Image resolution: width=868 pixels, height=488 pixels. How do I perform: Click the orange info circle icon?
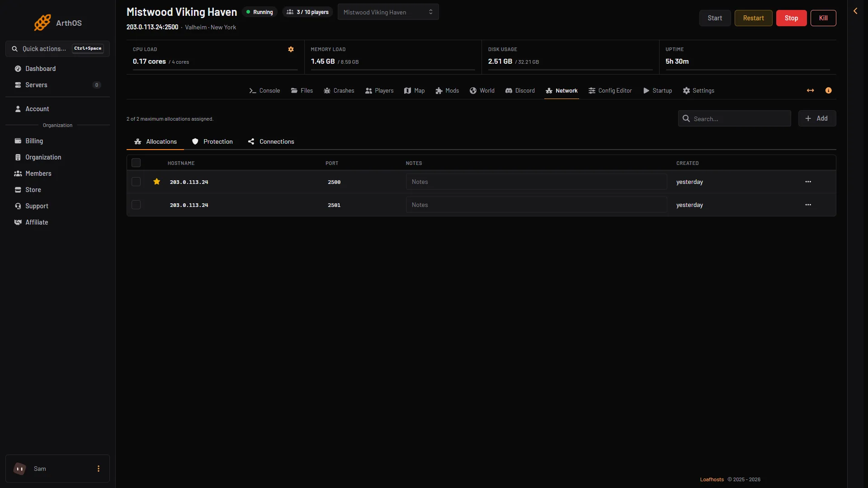(828, 90)
